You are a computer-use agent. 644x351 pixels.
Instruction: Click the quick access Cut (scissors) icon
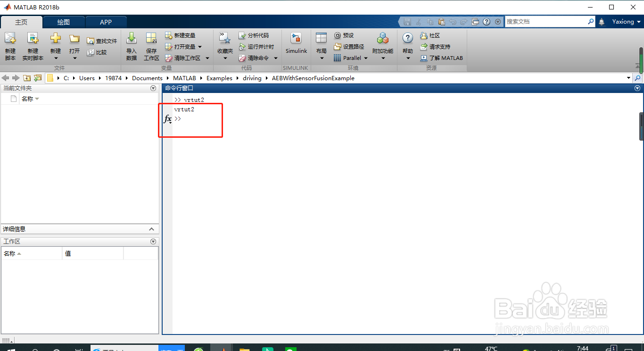[419, 22]
